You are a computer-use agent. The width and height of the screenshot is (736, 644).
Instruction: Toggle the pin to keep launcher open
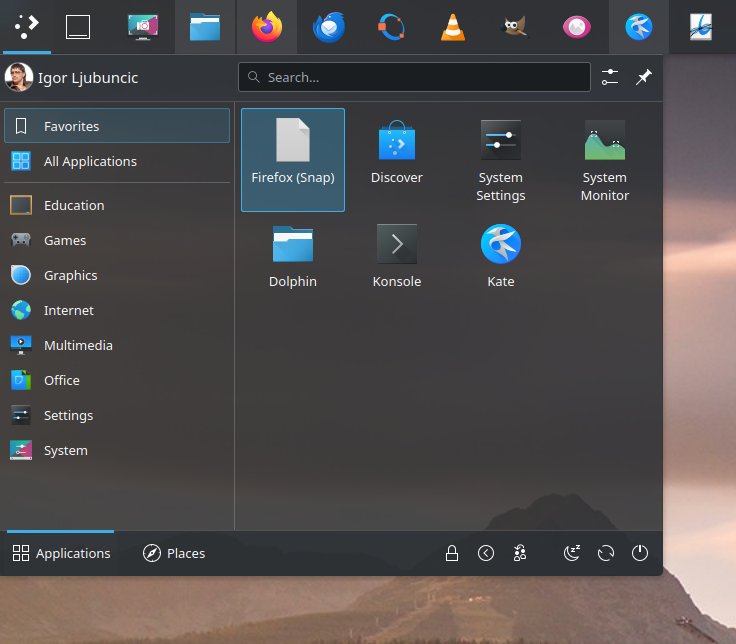coord(644,77)
